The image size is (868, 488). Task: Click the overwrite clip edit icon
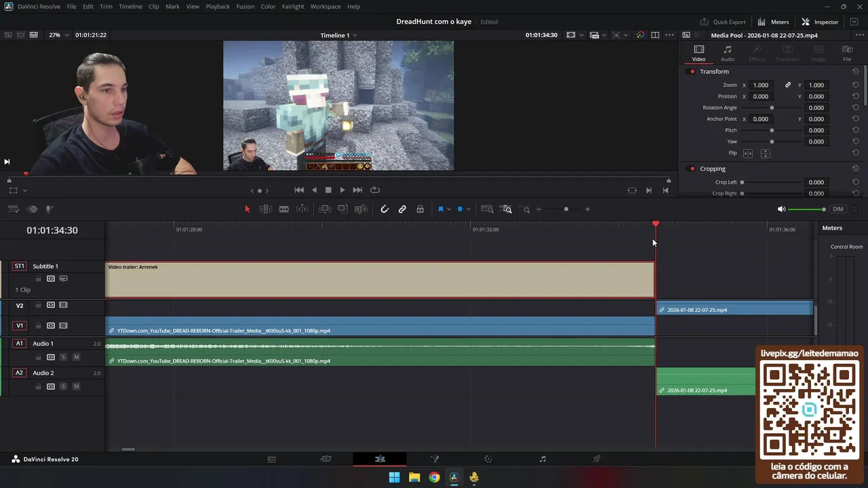point(343,209)
